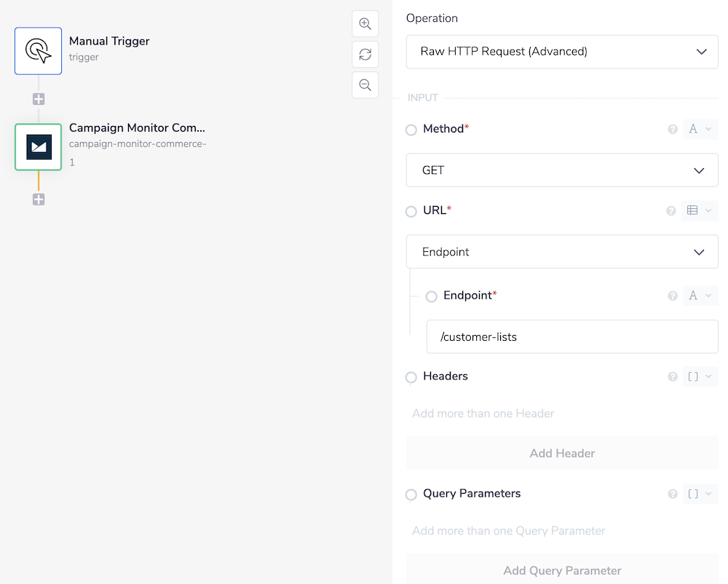The height and width of the screenshot is (584, 728).
Task: Zoom into the workflow canvas
Action: point(365,23)
